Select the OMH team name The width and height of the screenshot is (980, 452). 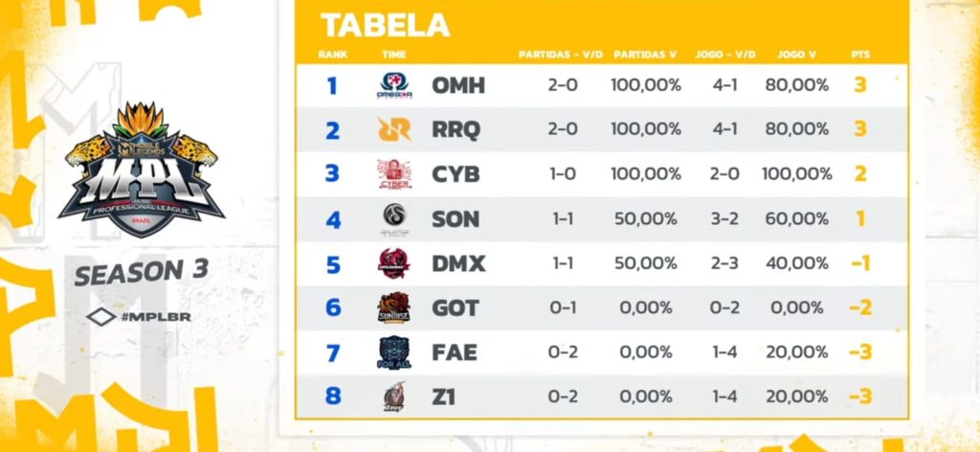click(x=458, y=86)
